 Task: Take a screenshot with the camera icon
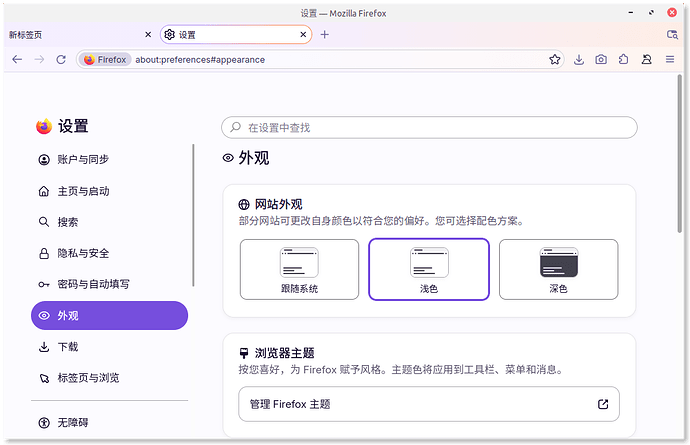tap(601, 59)
